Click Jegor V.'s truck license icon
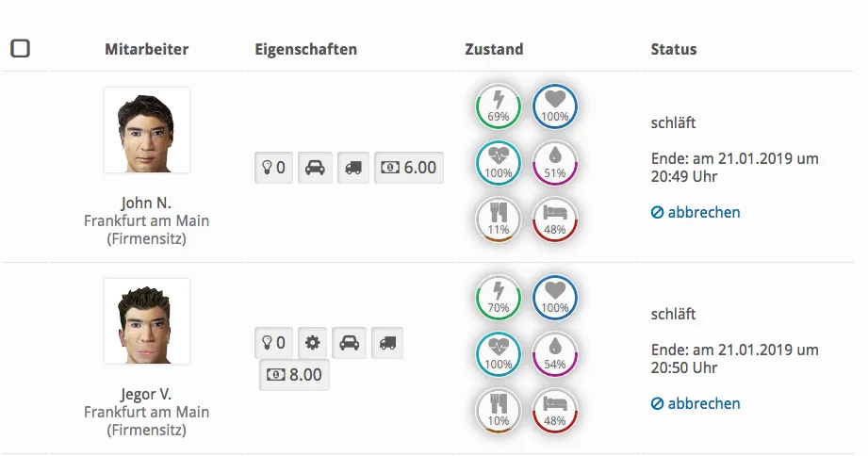Screen dimensions: 868x456 (x=387, y=343)
